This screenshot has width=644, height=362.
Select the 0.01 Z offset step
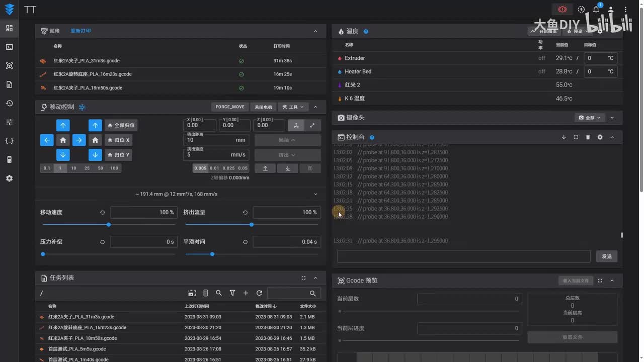pyautogui.click(x=214, y=168)
